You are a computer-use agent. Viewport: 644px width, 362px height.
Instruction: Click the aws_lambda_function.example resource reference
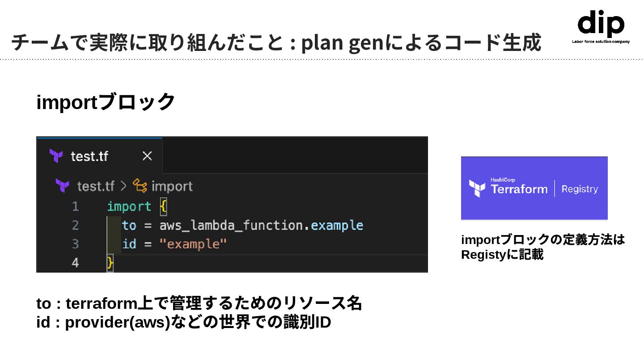261,225
